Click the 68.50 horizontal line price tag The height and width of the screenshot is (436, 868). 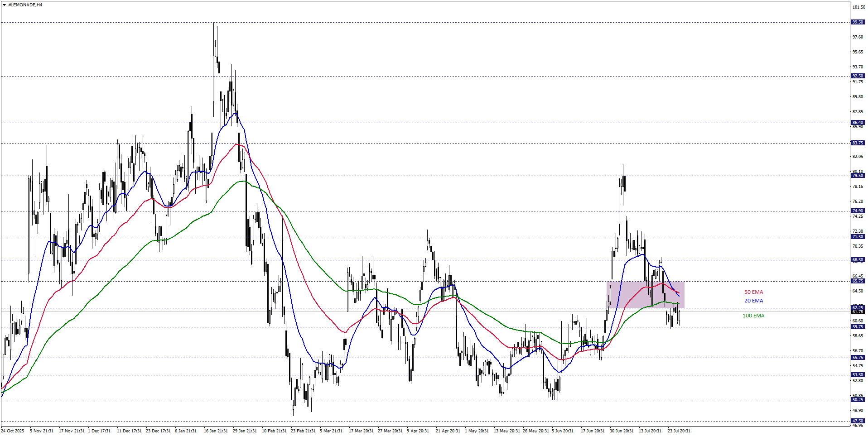coord(858,260)
